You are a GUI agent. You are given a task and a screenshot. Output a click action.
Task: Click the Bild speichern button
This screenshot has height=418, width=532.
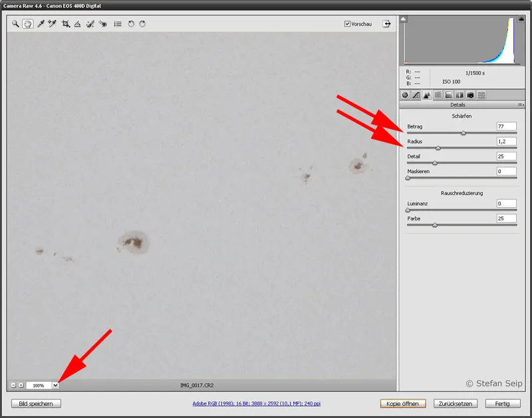[x=36, y=404]
